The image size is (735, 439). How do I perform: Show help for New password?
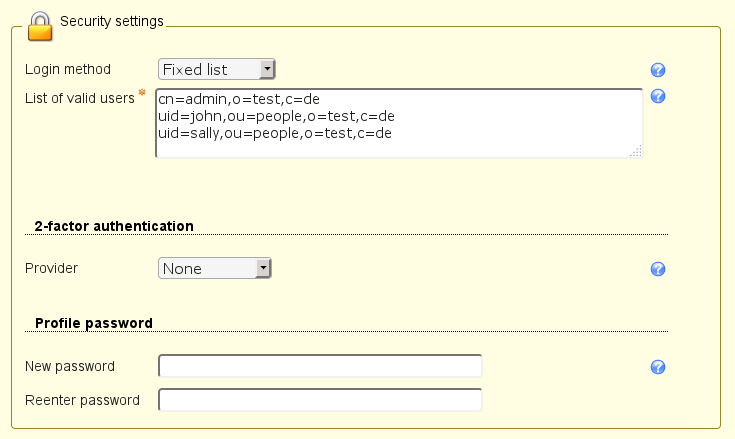(x=658, y=367)
